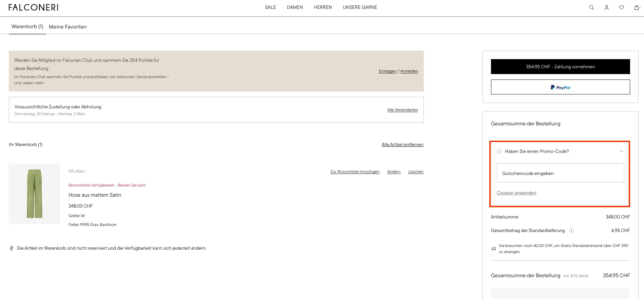Open the SALE menu

[270, 7]
